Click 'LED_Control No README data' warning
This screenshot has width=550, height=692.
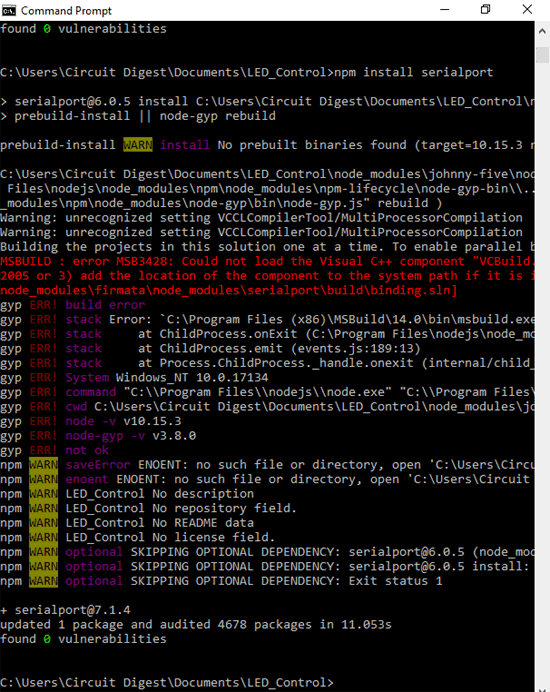coord(160,523)
